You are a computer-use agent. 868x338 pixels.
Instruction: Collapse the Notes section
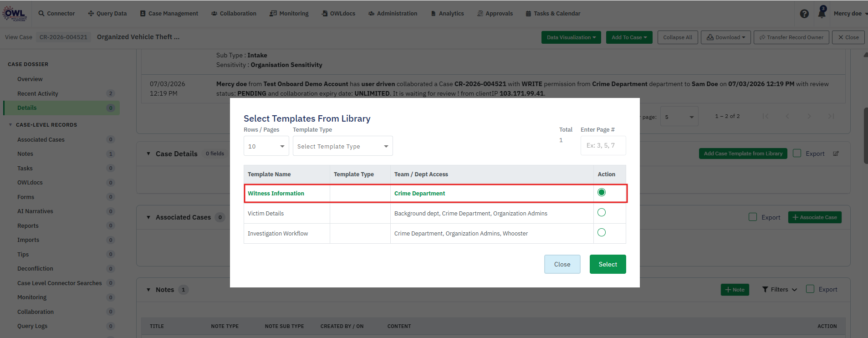(148, 290)
